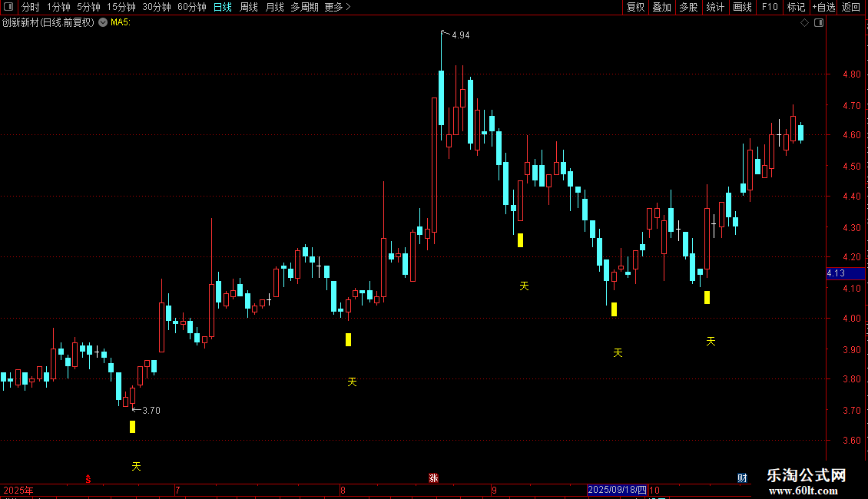Open the 涨 event marker near September
868x499 pixels.
[x=433, y=478]
